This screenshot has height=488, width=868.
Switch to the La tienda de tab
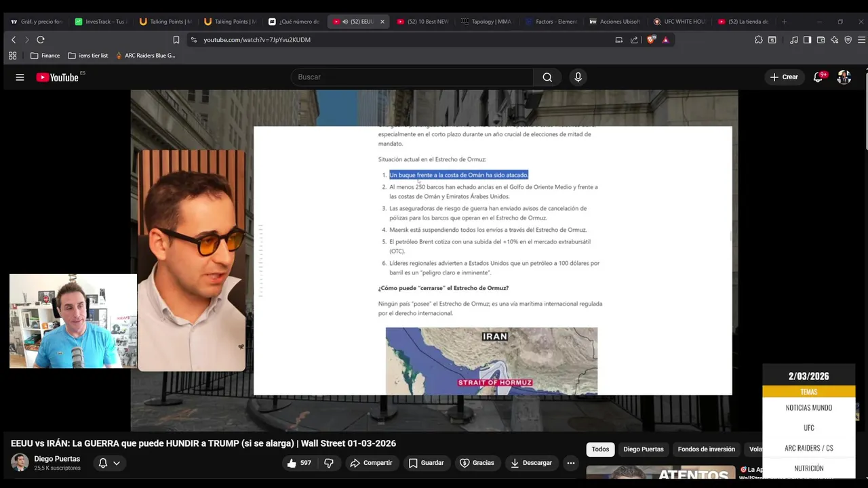click(743, 22)
